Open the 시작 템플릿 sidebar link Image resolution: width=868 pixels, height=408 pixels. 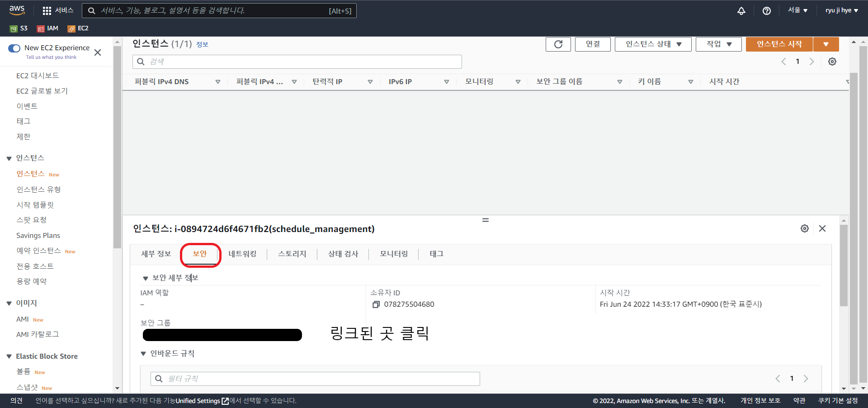click(35, 205)
